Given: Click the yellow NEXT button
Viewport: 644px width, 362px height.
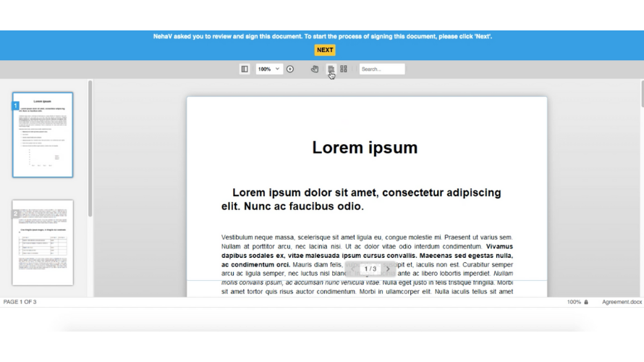Looking at the screenshot, I should click(325, 50).
